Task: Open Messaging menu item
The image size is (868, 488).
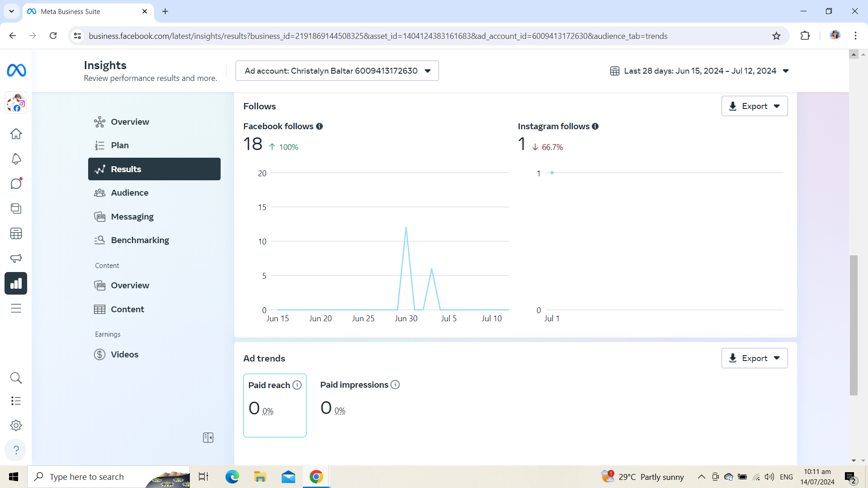Action: point(154,216)
